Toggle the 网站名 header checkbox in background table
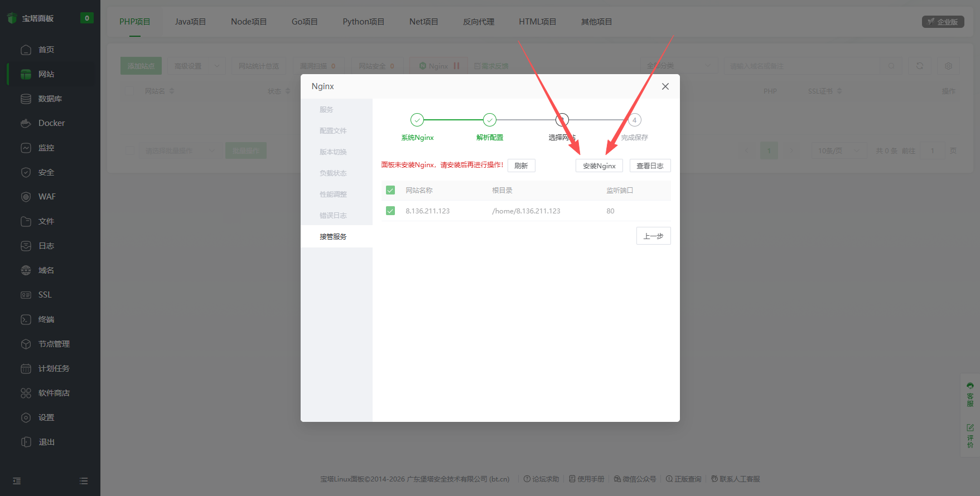 [130, 91]
